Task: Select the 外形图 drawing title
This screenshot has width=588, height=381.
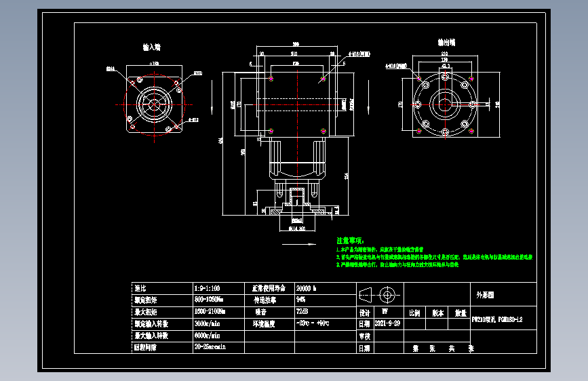Action: click(x=485, y=295)
